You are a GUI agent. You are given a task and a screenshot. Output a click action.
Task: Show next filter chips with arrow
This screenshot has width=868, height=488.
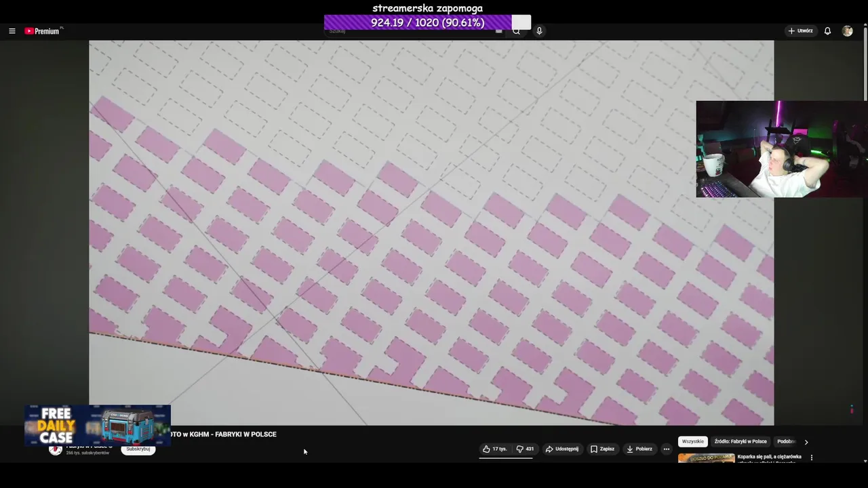point(806,442)
